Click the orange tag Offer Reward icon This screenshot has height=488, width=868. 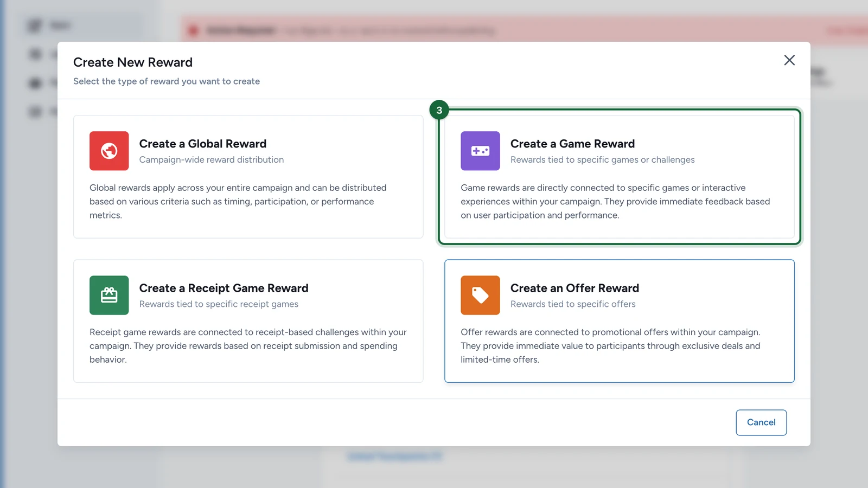pyautogui.click(x=480, y=295)
